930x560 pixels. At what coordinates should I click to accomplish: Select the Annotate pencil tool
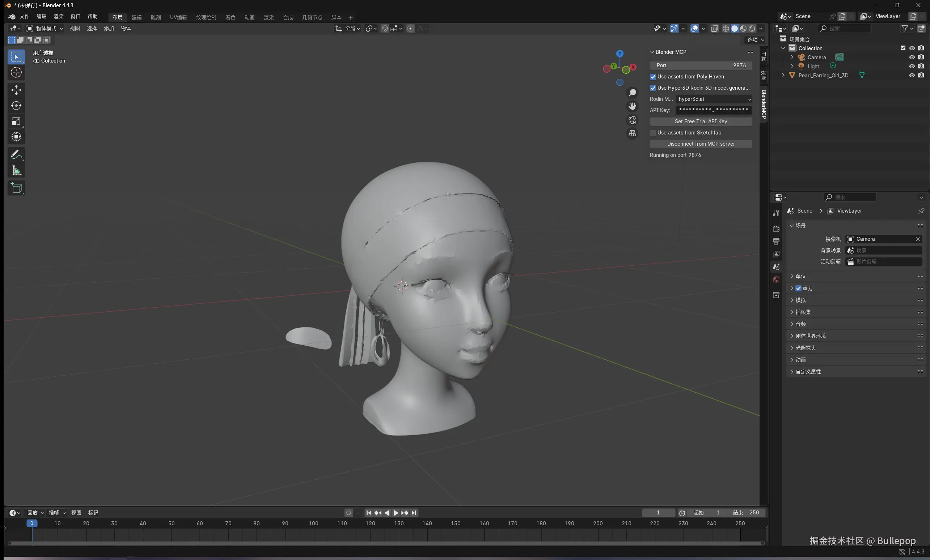[16, 154]
